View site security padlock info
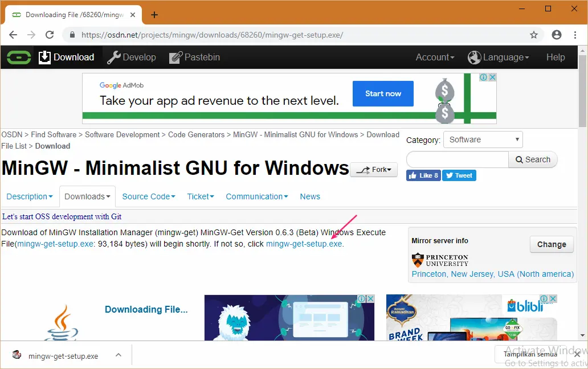Screen dimensions: 588x369 point(72,35)
